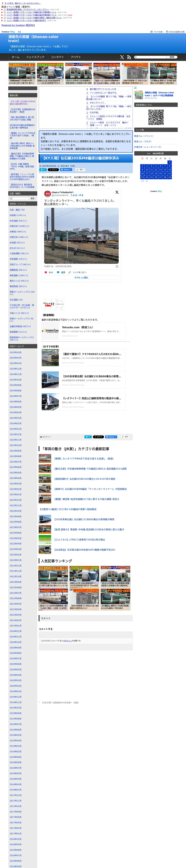Open the RSS feed icon in navigation bar

pos(129,57)
